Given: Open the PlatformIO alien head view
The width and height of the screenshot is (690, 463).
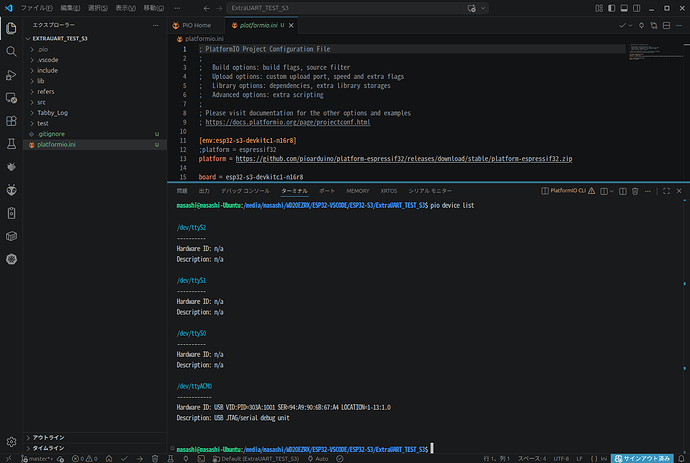Looking at the screenshot, I should 11,190.
